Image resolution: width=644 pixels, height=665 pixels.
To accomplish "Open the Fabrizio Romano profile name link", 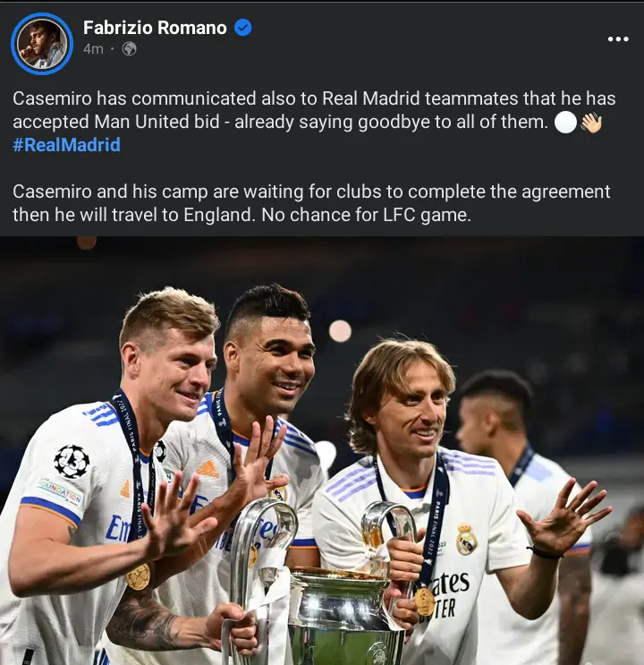I will tap(155, 28).
